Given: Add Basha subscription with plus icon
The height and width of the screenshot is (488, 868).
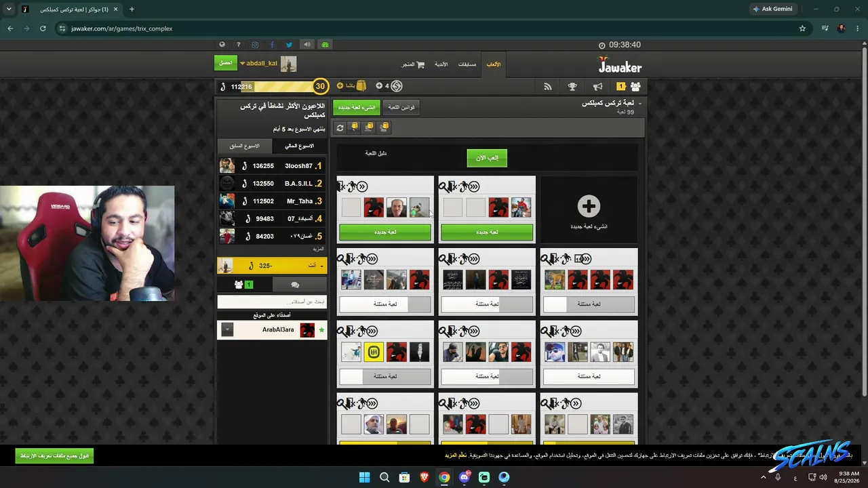Looking at the screenshot, I should coord(340,86).
